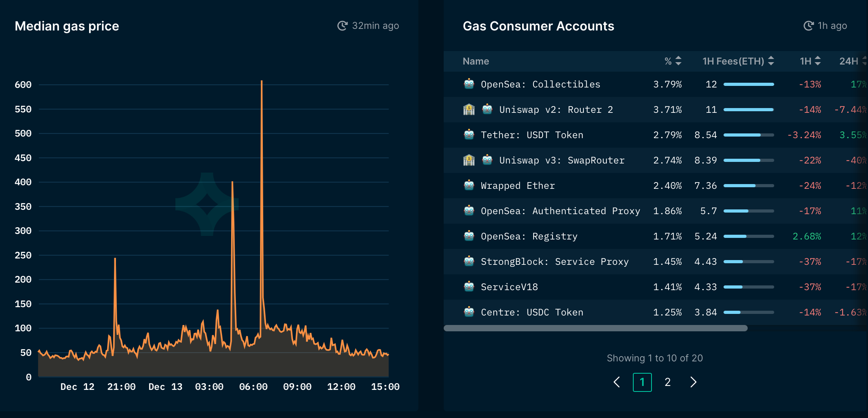Viewport: 868px width, 418px height.
Task: Click robot icon next to Wrapped Ether
Action: (x=469, y=185)
